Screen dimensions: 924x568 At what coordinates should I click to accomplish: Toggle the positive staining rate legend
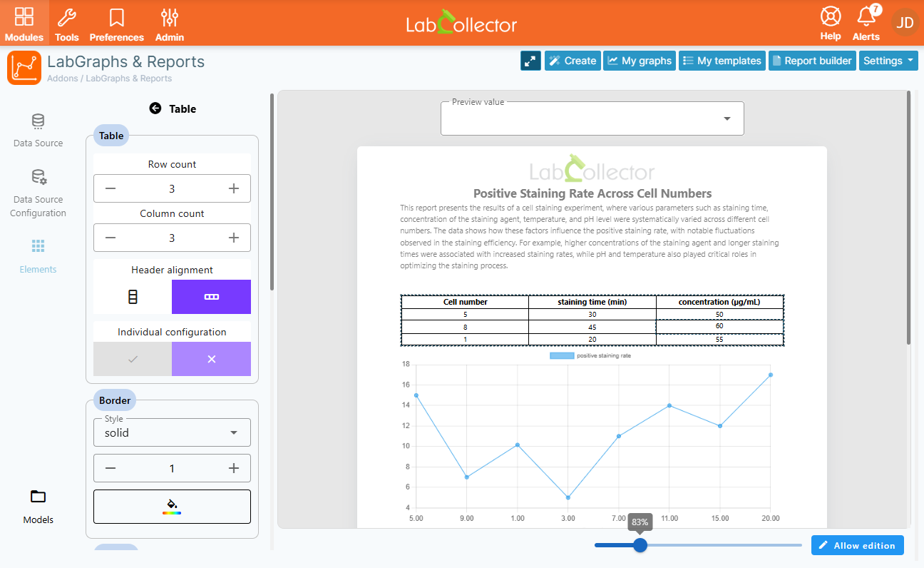point(590,355)
